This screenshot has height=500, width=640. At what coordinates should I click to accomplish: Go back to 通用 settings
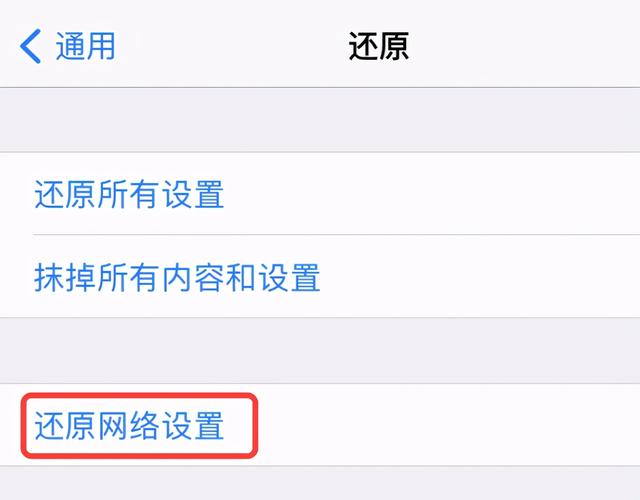coord(67,46)
